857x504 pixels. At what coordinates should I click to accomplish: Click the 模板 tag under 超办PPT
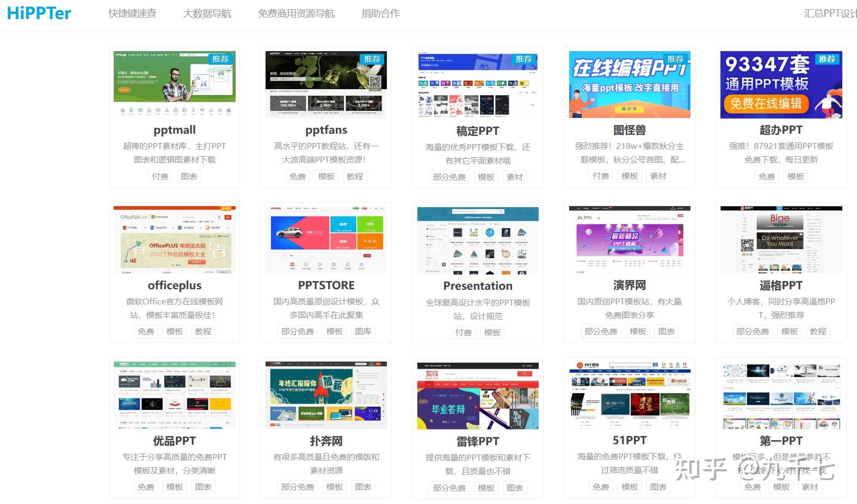click(x=796, y=176)
